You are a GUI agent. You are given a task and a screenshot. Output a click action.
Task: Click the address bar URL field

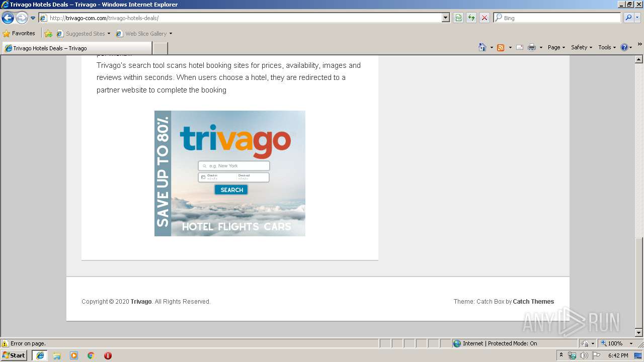[x=240, y=18]
